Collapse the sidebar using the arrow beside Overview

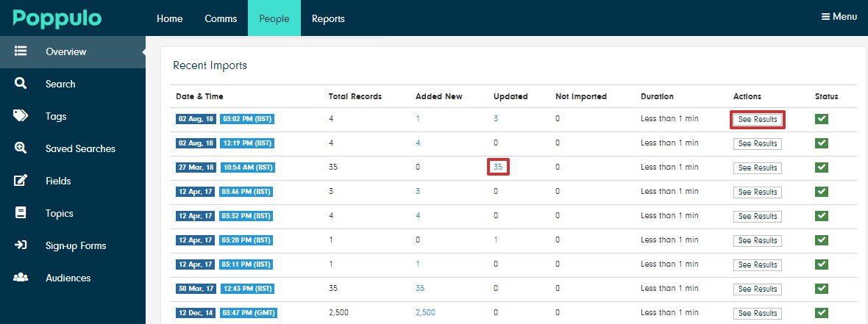145,52
